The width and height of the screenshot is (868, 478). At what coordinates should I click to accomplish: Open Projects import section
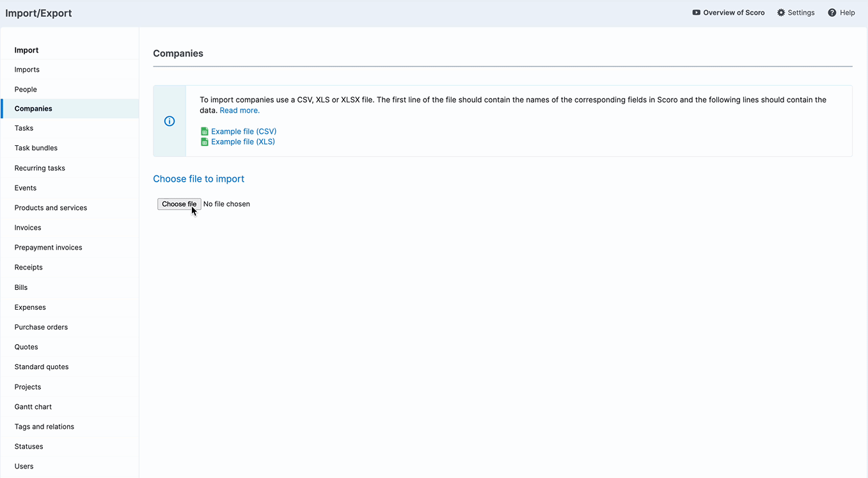click(70, 387)
